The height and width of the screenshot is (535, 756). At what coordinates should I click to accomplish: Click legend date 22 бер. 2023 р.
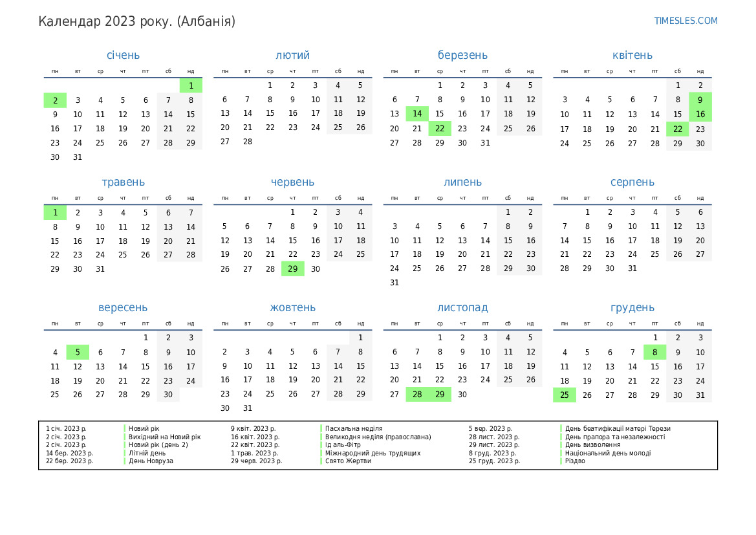tap(69, 461)
